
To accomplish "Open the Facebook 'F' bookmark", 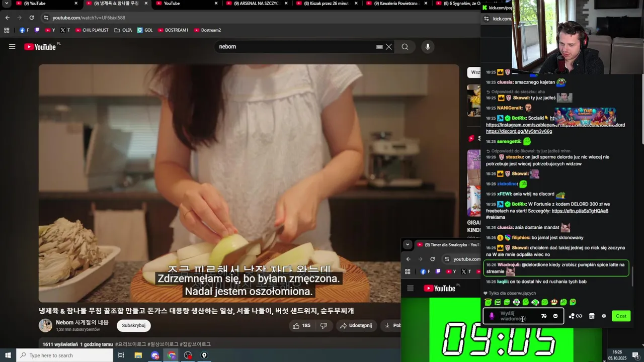I will tap(24, 30).
